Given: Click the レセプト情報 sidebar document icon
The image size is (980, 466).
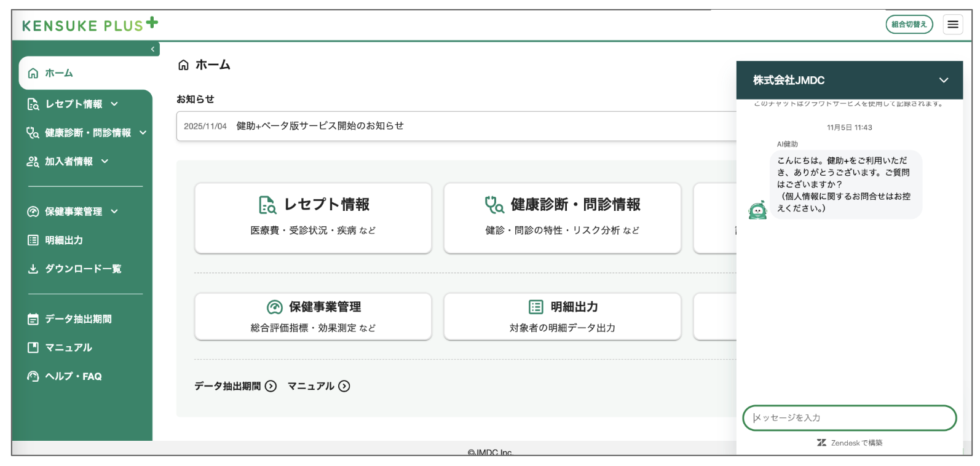Looking at the screenshot, I should coord(33,104).
